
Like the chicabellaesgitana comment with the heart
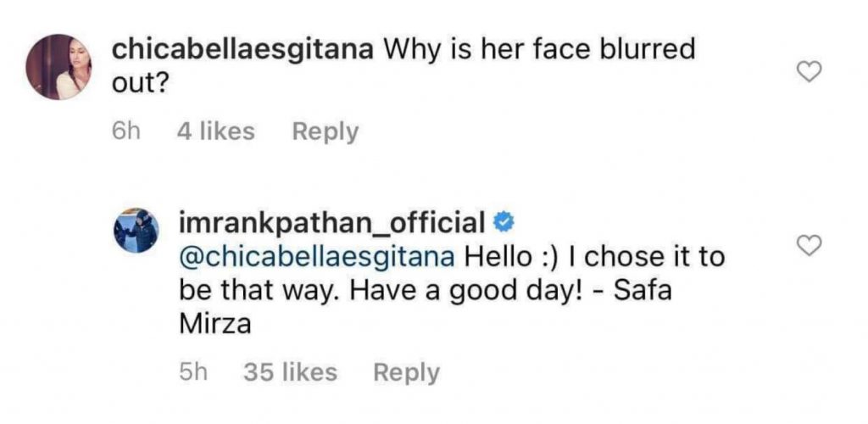(x=811, y=73)
